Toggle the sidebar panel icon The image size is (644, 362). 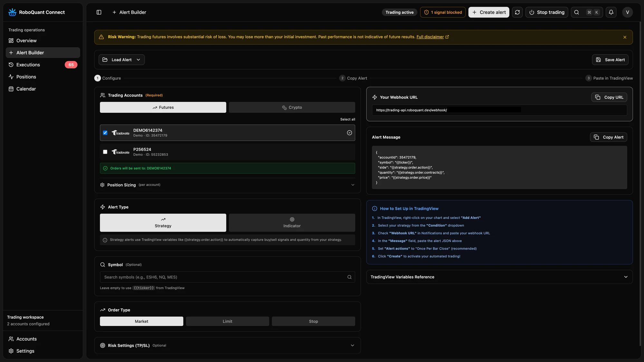99,12
